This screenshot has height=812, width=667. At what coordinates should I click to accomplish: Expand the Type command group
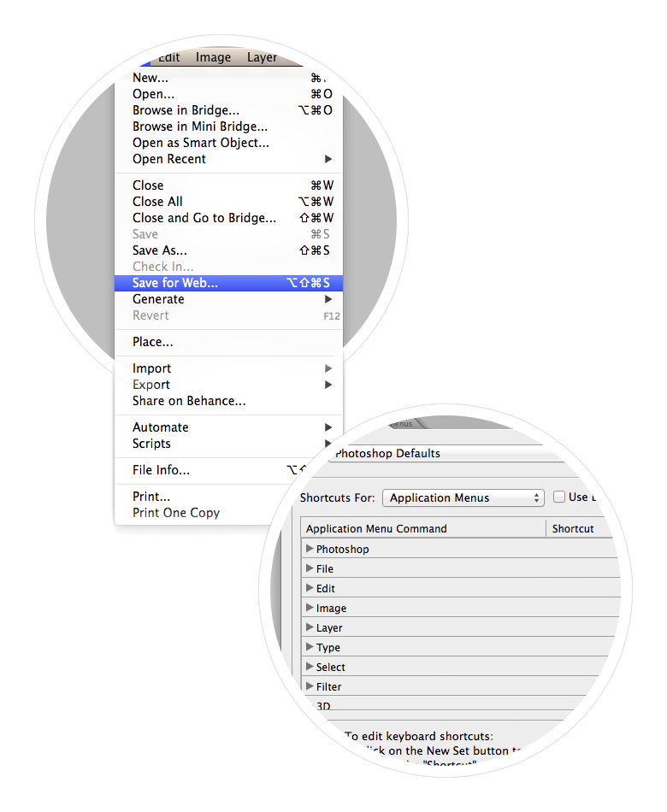tap(310, 647)
